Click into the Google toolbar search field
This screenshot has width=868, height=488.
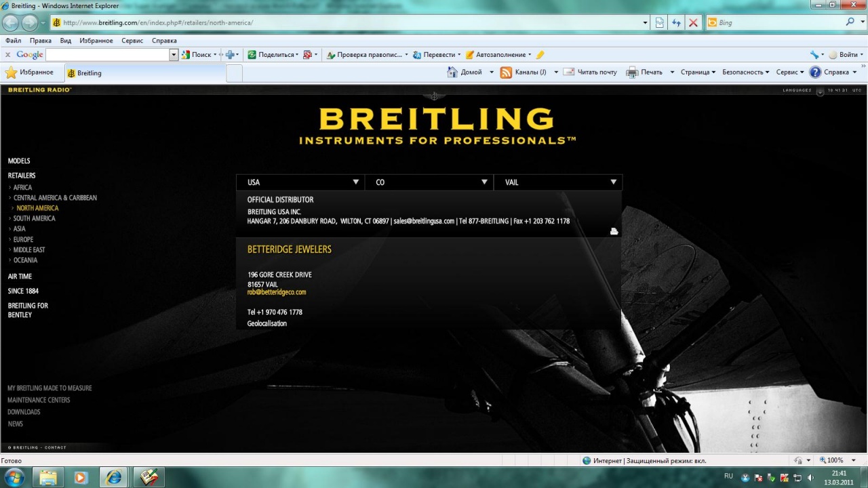pyautogui.click(x=107, y=55)
